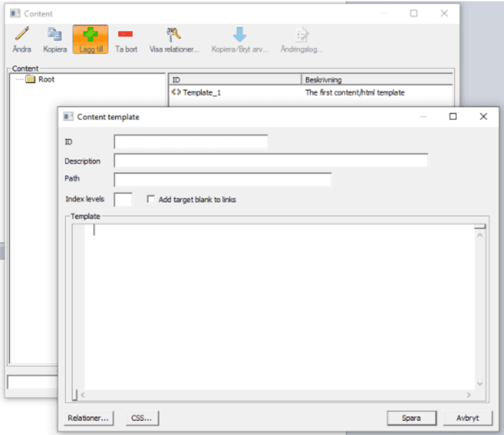Select the Template_1 row in list
Screen dimensions: 504x435
202,93
